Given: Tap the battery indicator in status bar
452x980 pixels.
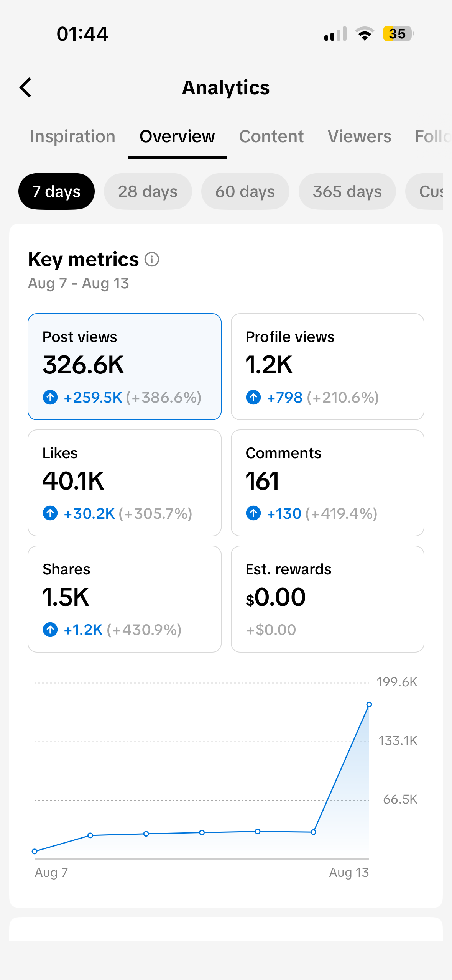Looking at the screenshot, I should tap(398, 34).
